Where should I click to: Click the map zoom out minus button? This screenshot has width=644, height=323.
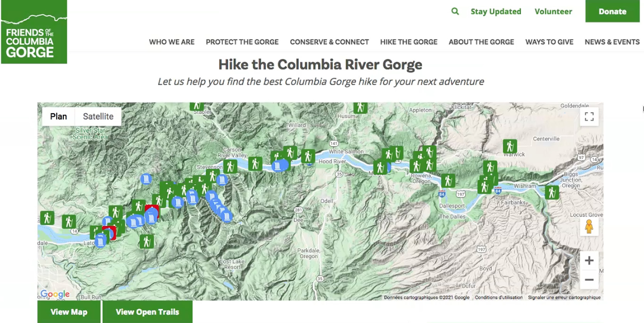pyautogui.click(x=589, y=280)
